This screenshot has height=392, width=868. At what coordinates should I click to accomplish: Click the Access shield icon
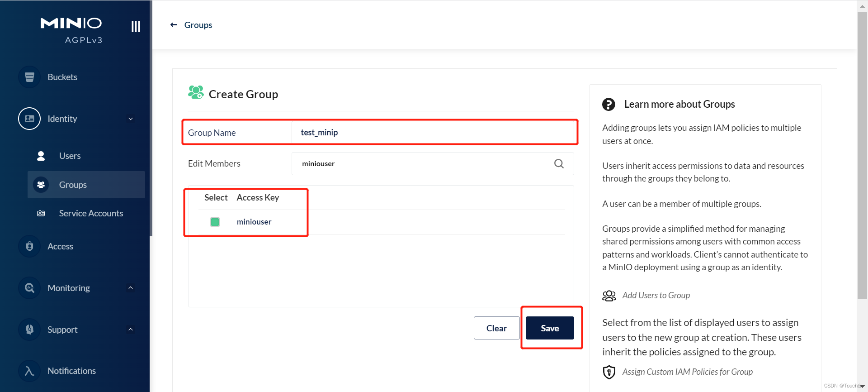click(29, 246)
